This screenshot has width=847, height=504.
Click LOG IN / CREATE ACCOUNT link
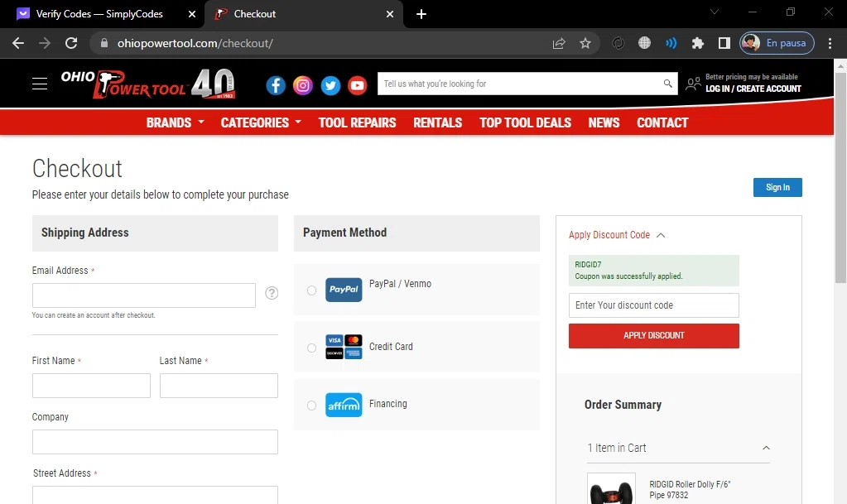point(753,89)
